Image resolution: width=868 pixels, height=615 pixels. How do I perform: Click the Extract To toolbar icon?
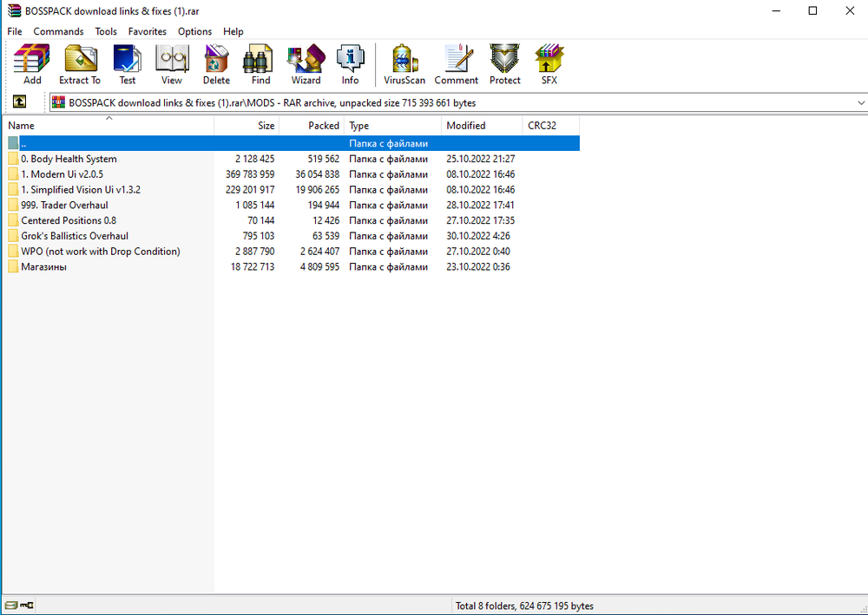click(80, 64)
